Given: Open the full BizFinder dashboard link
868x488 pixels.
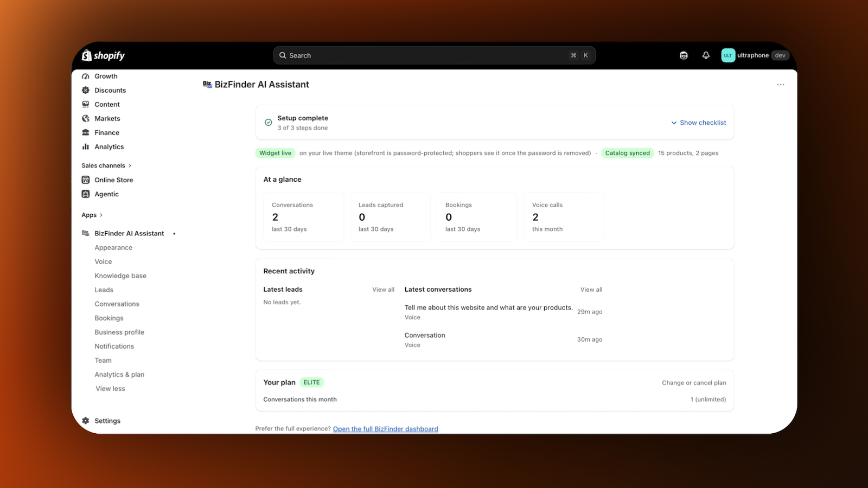Looking at the screenshot, I should [x=385, y=429].
